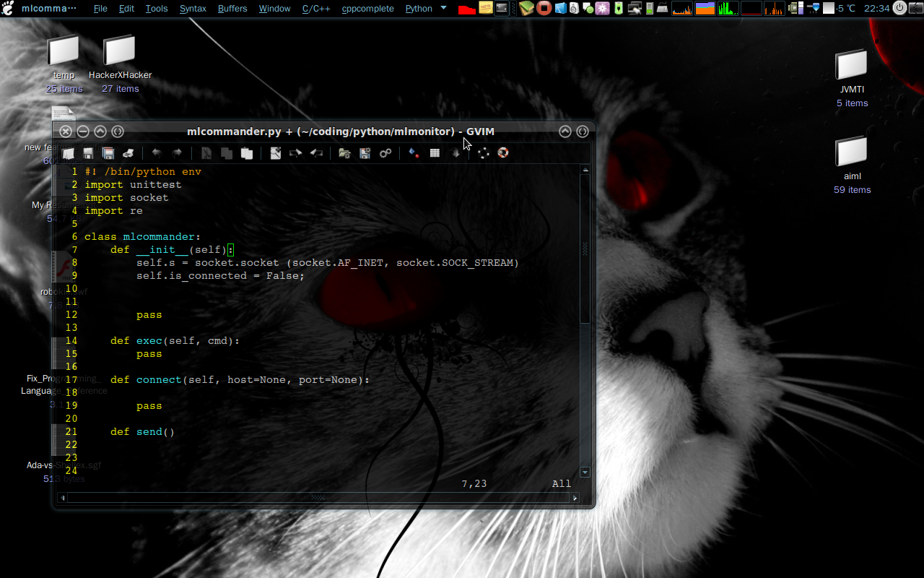The height and width of the screenshot is (578, 924).
Task: Click the Copy icon in GVIM toolbar
Action: 226,153
